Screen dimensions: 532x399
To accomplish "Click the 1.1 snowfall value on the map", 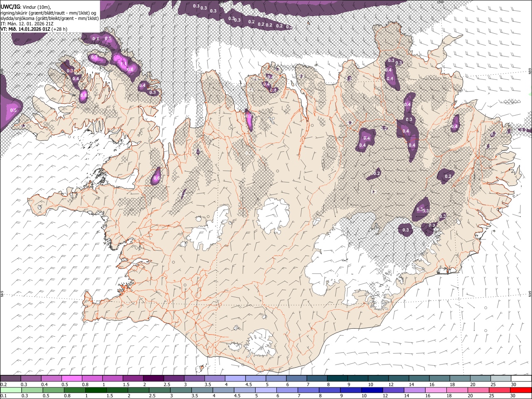I will [123, 63].
